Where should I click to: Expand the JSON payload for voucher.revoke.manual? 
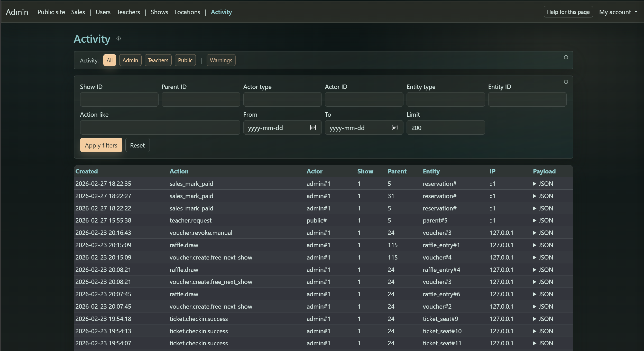543,233
